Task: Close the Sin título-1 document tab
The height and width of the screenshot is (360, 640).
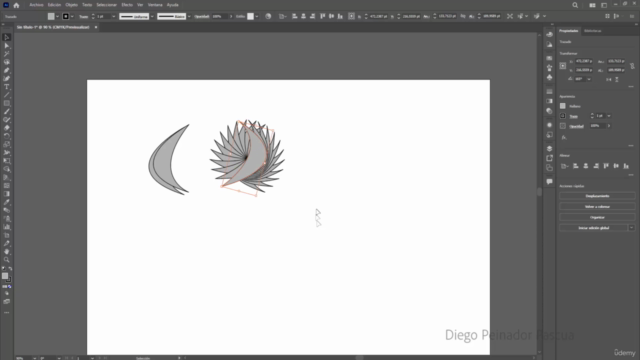Action: pos(96,27)
